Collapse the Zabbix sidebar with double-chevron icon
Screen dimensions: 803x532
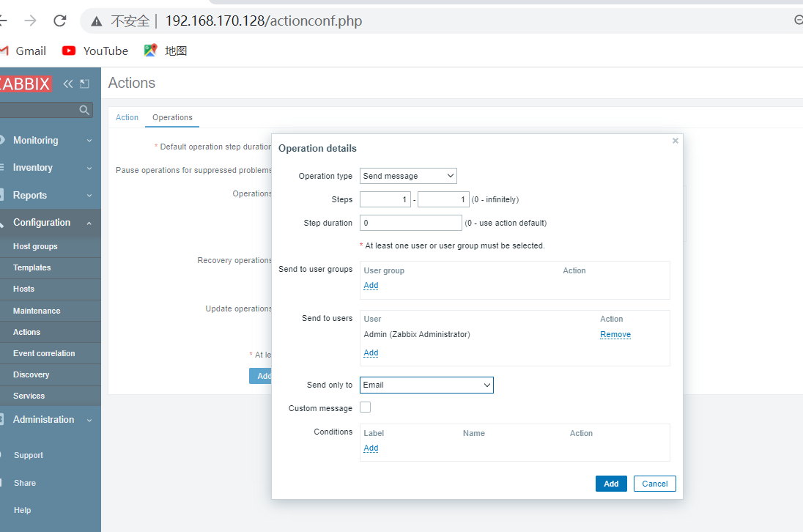pyautogui.click(x=68, y=84)
